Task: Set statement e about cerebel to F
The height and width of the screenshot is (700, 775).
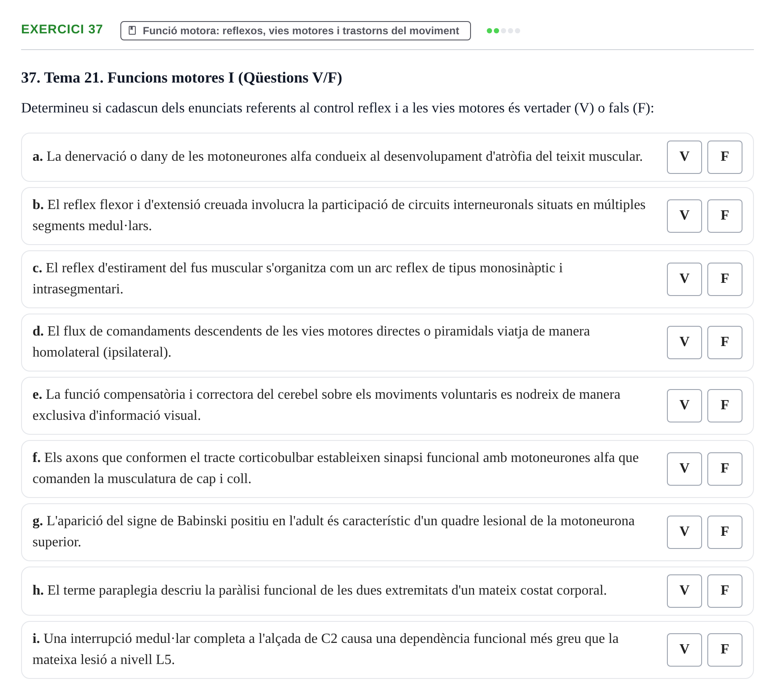Action: [x=724, y=406]
